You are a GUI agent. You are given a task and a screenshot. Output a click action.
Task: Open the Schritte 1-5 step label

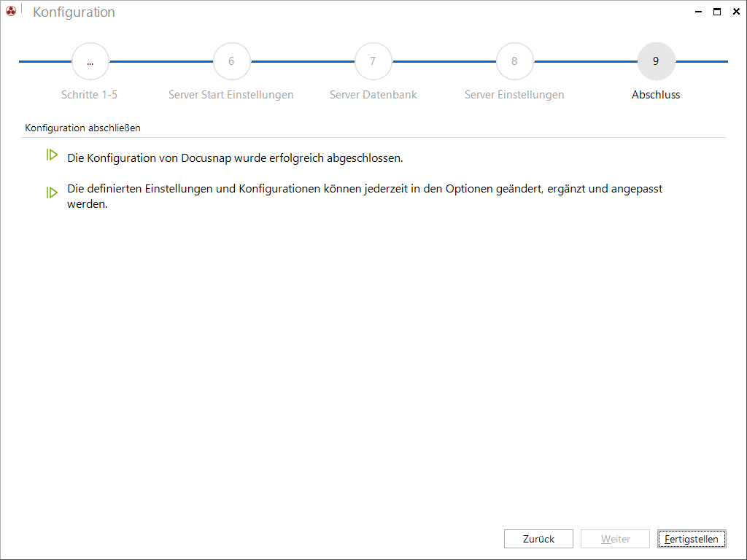pos(89,95)
